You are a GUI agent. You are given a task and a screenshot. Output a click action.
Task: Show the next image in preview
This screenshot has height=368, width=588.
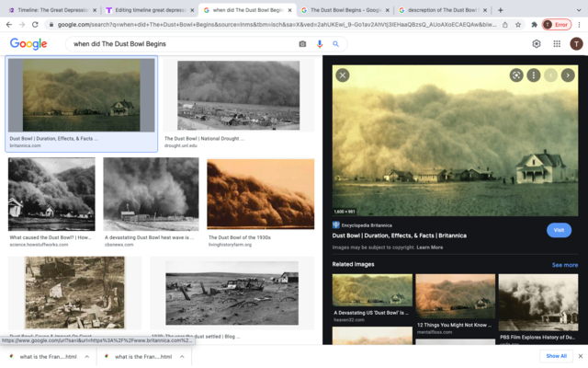(x=568, y=75)
